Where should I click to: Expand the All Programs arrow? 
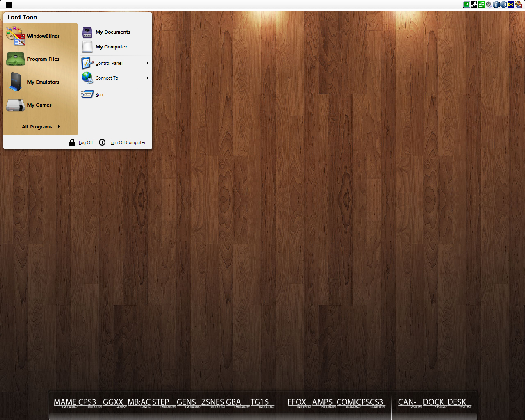pos(59,127)
